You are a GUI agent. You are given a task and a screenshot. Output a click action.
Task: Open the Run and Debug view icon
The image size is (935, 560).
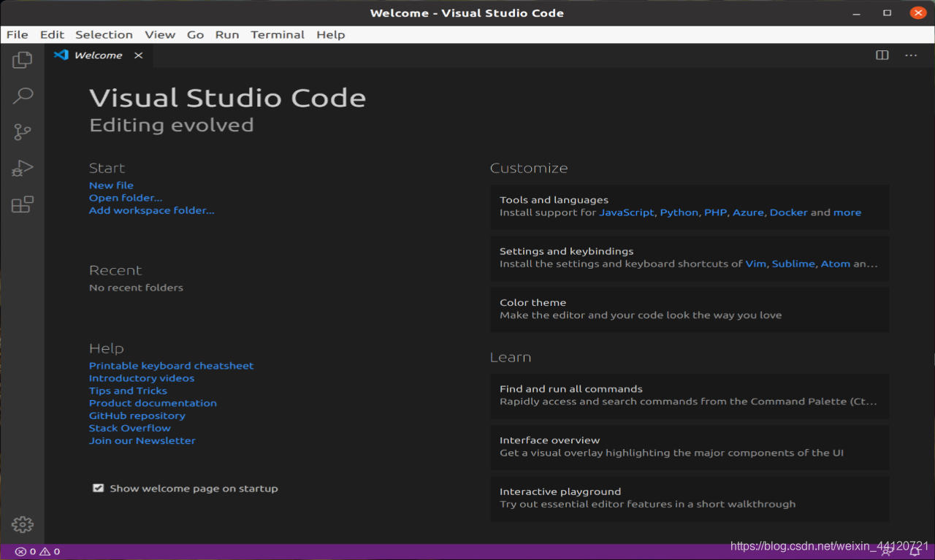22,169
